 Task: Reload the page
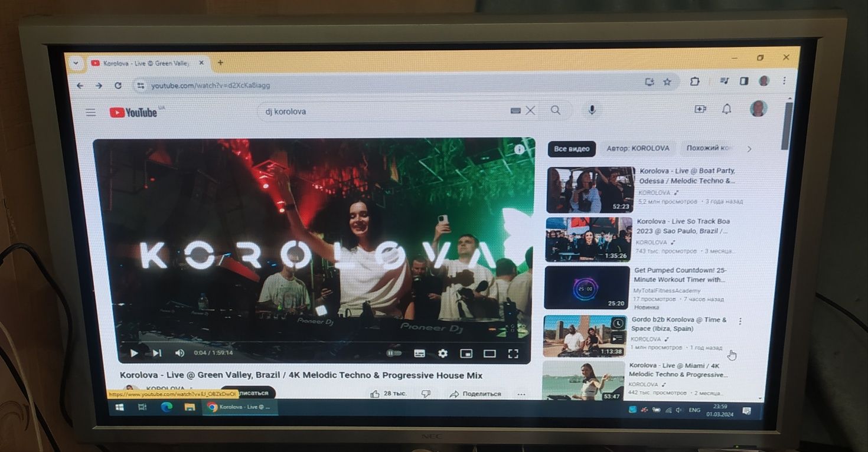pos(118,86)
